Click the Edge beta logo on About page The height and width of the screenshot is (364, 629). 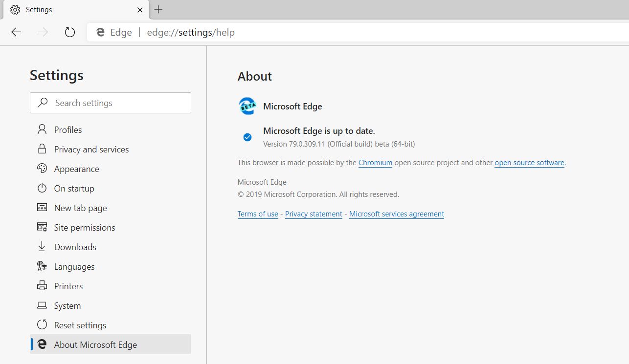(247, 106)
